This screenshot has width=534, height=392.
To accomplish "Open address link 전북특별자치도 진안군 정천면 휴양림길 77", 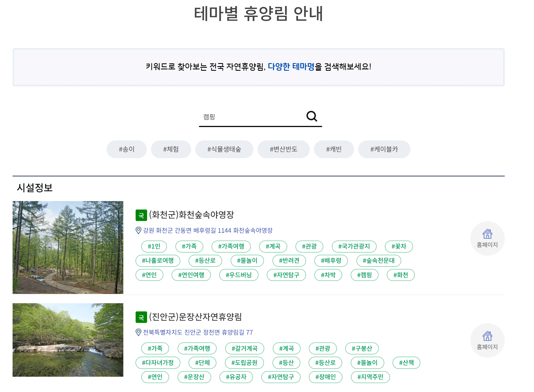I will pyautogui.click(x=198, y=332).
